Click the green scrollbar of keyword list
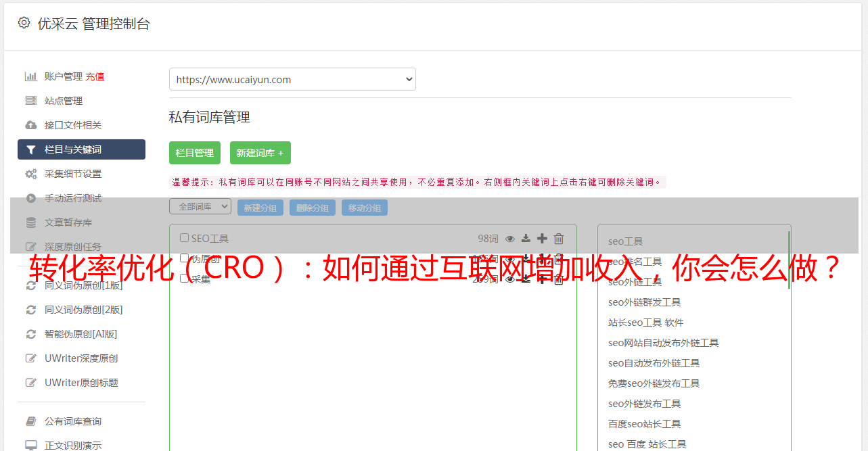Image resolution: width=868 pixels, height=451 pixels. (789, 260)
